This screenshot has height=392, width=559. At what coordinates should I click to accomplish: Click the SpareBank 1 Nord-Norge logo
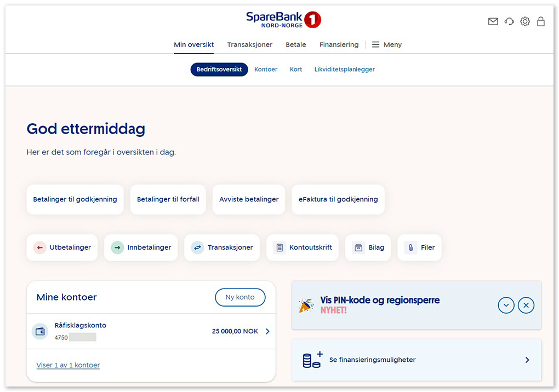(x=283, y=20)
